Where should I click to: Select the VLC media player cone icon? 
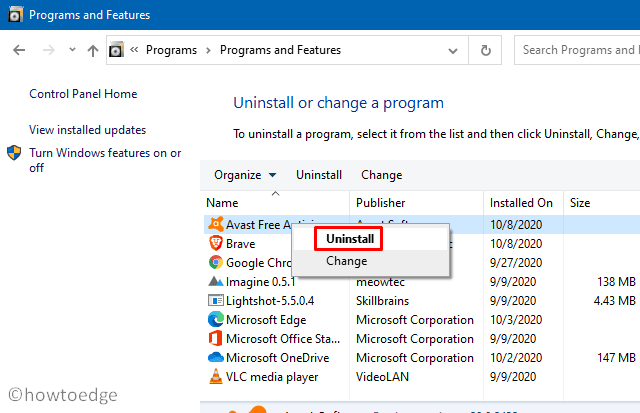coord(215,377)
